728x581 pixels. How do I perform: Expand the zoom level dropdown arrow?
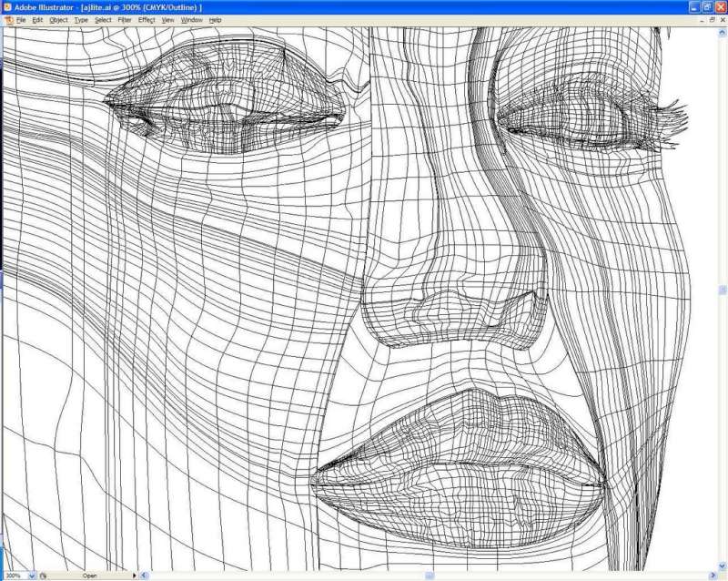[x=33, y=576]
